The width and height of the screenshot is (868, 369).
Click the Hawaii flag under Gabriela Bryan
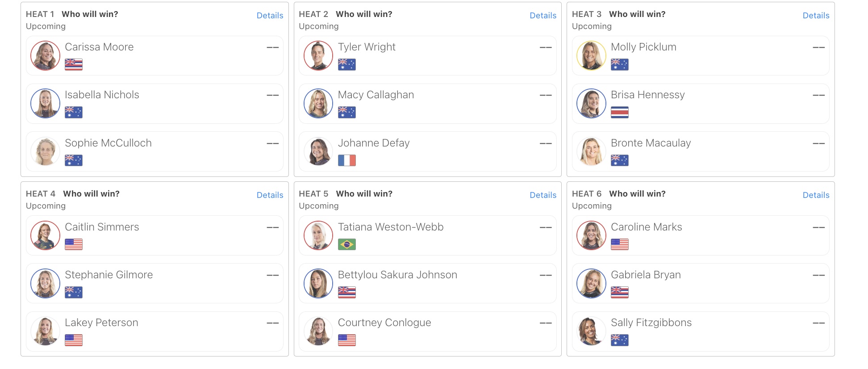pyautogui.click(x=620, y=292)
